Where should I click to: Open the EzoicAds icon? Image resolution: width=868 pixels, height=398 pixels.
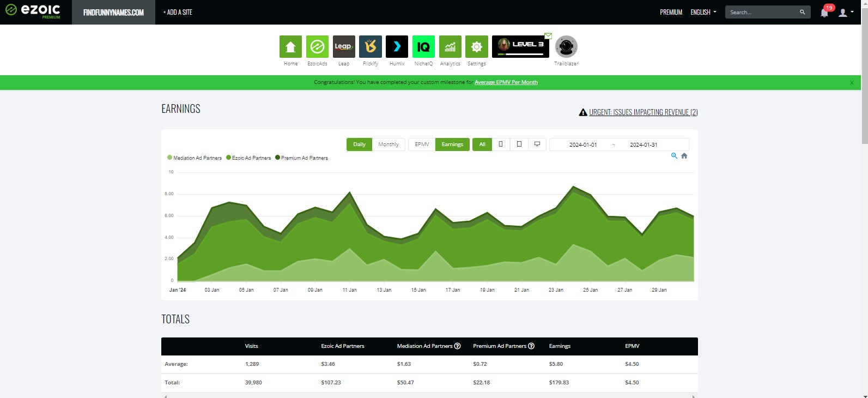pos(317,47)
